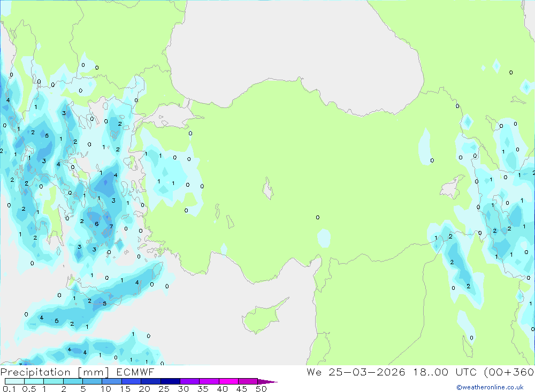Pick the 0.1–0.5 mm legend swatch
This screenshot has width=535, height=392.
(14, 381)
